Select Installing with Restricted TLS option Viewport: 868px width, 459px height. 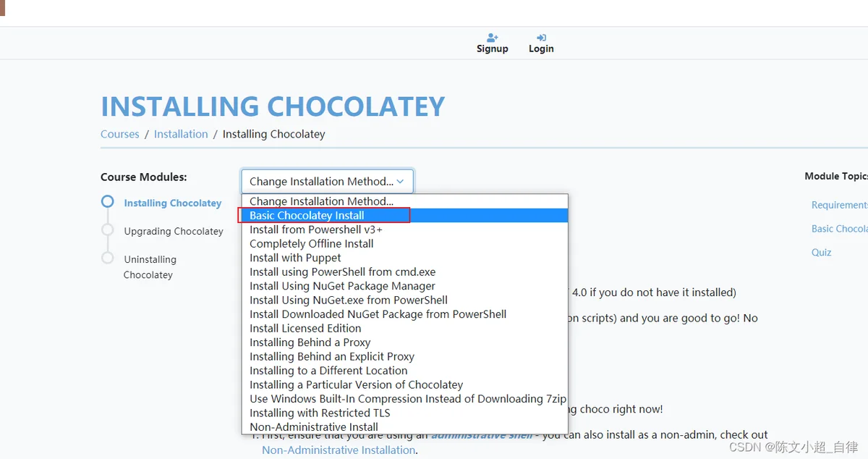(x=405, y=413)
